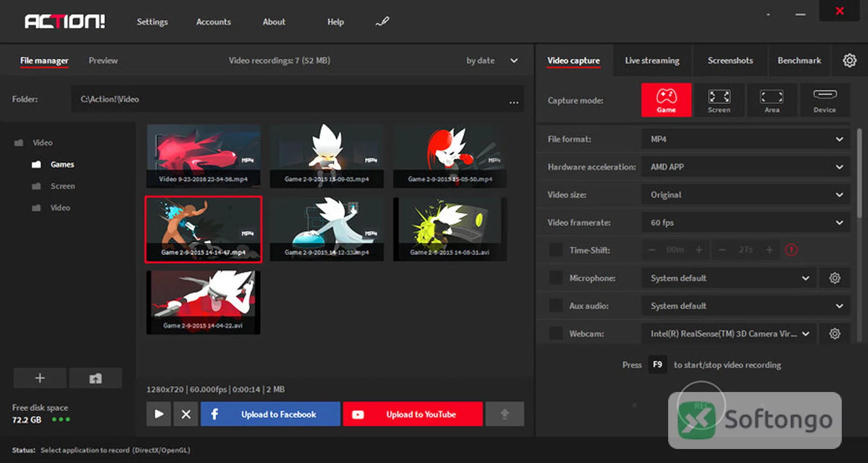Switch to the Live streaming tab
The width and height of the screenshot is (868, 463).
[x=652, y=61]
